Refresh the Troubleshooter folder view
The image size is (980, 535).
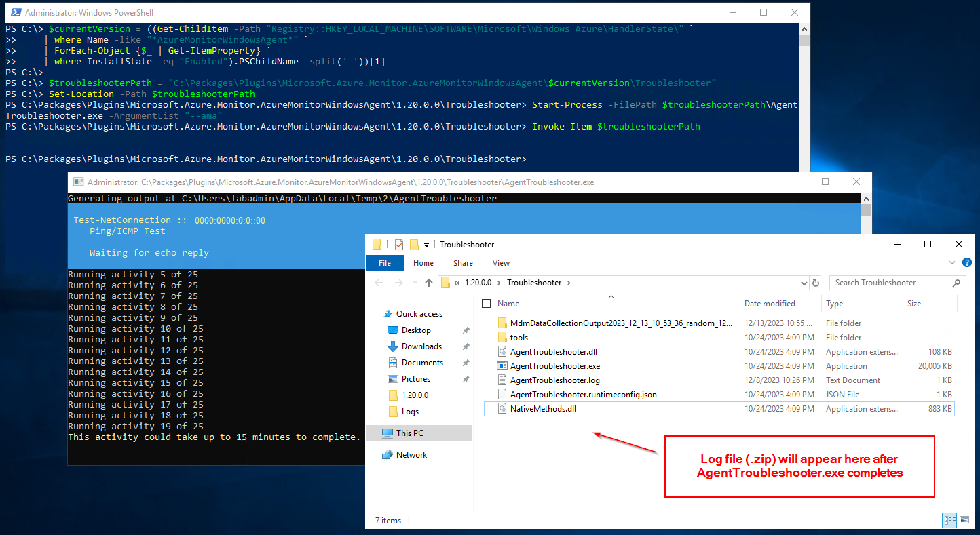816,283
